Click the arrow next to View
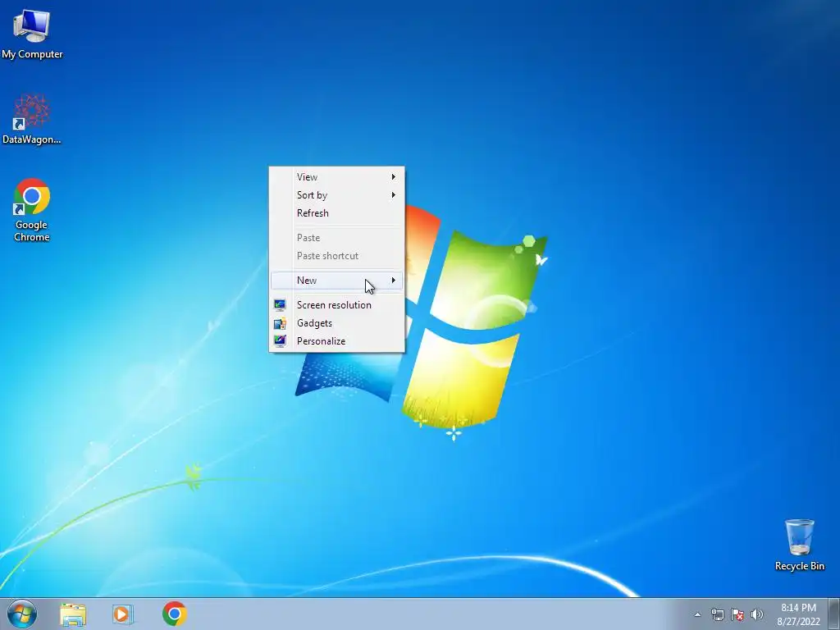 coord(393,177)
